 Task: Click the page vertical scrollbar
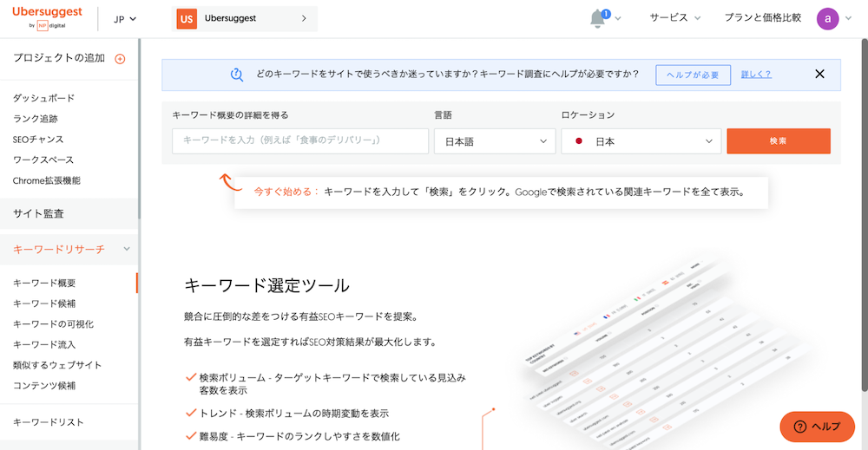(x=865, y=216)
